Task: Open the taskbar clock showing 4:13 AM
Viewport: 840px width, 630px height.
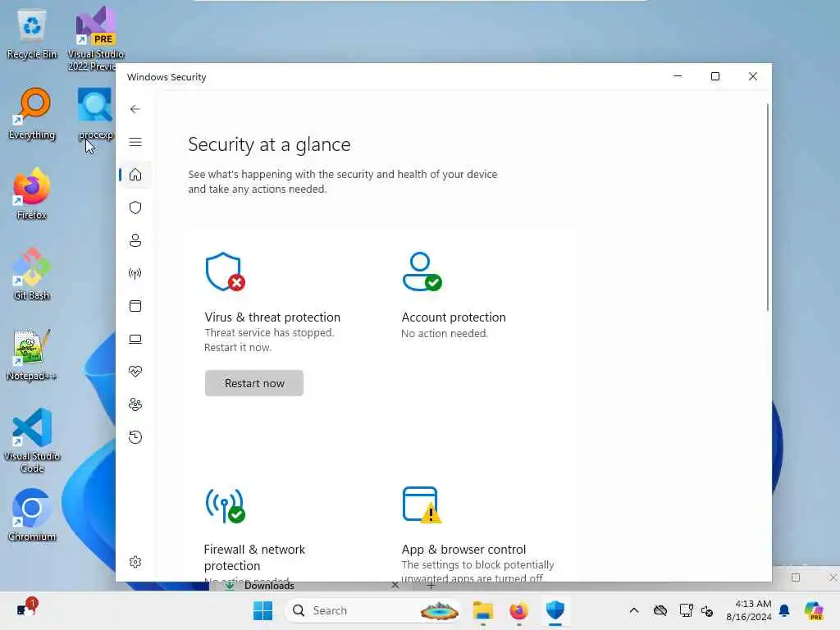Action: (748, 610)
